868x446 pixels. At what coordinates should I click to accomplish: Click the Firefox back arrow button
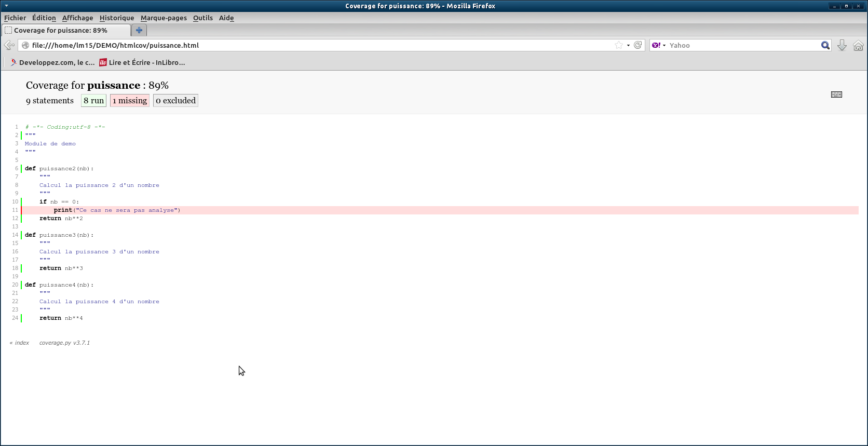[x=9, y=45]
